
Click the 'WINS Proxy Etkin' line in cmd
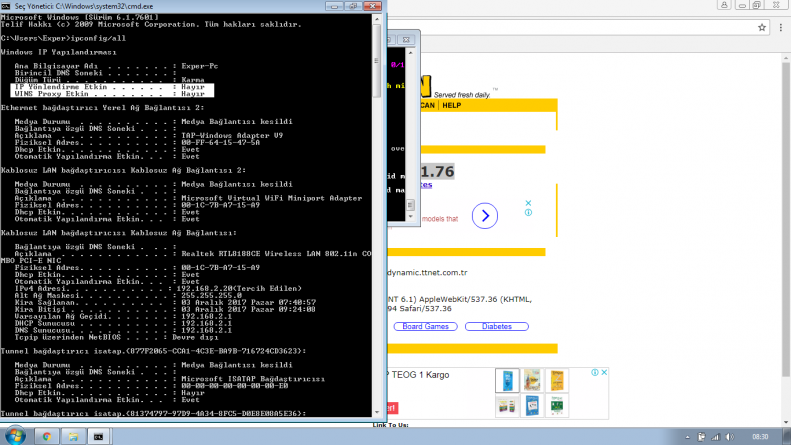[x=112, y=94]
